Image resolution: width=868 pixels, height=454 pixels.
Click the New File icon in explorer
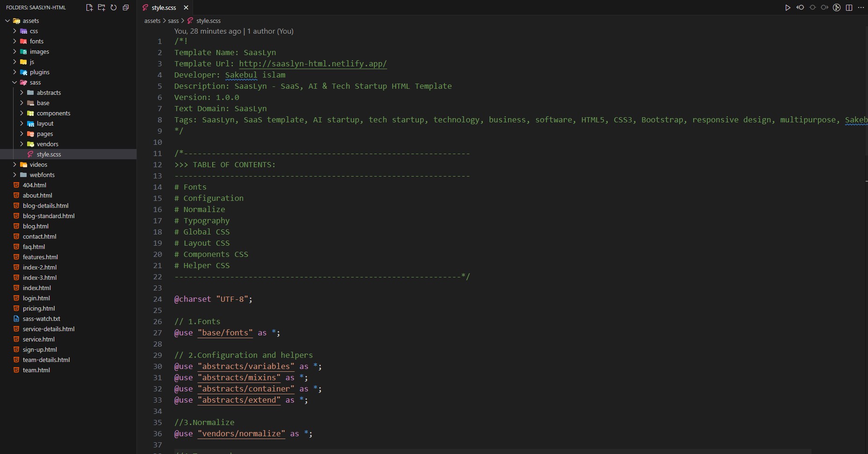[x=89, y=7]
